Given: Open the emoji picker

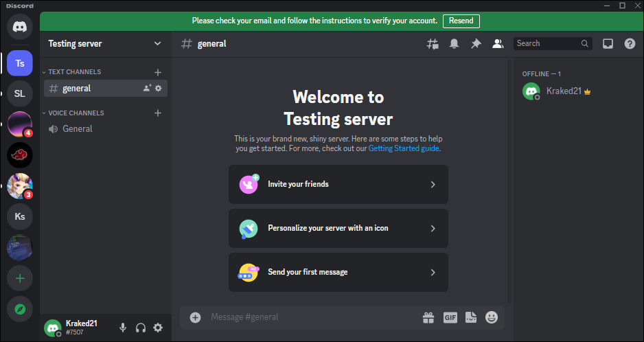Looking at the screenshot, I should point(491,317).
